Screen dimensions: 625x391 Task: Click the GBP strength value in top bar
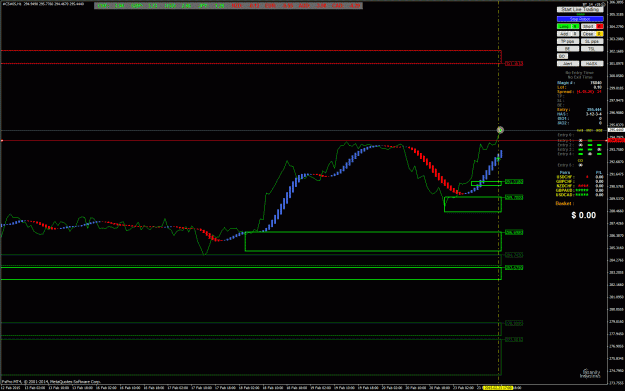[x=153, y=6]
